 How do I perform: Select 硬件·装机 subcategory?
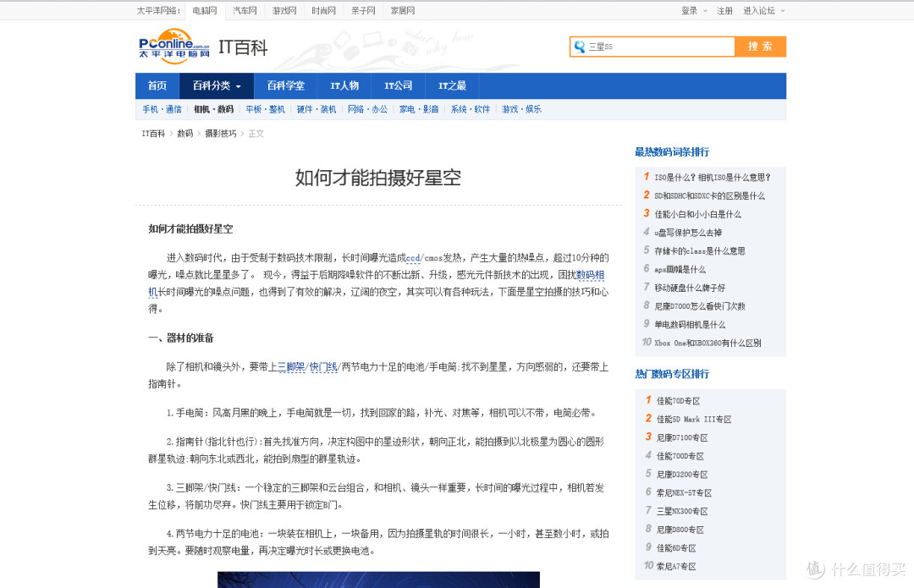317,109
